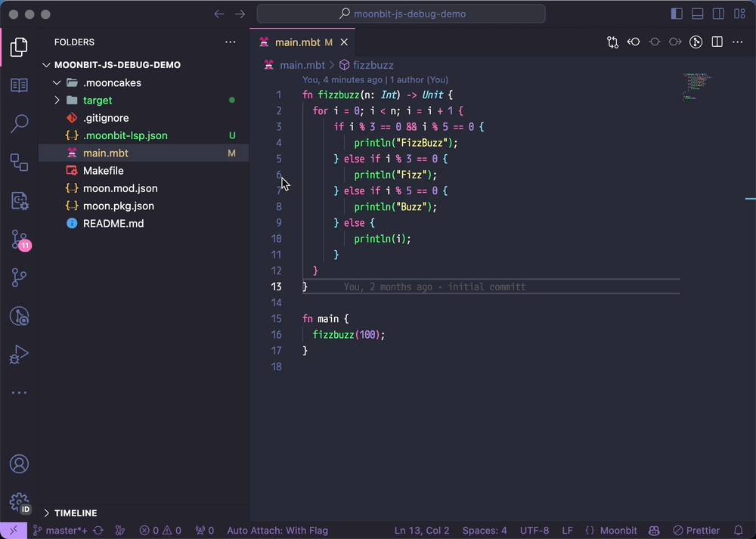The height and width of the screenshot is (539, 756).
Task: Click the circled branch icon in editor toolbar
Action: pos(696,42)
